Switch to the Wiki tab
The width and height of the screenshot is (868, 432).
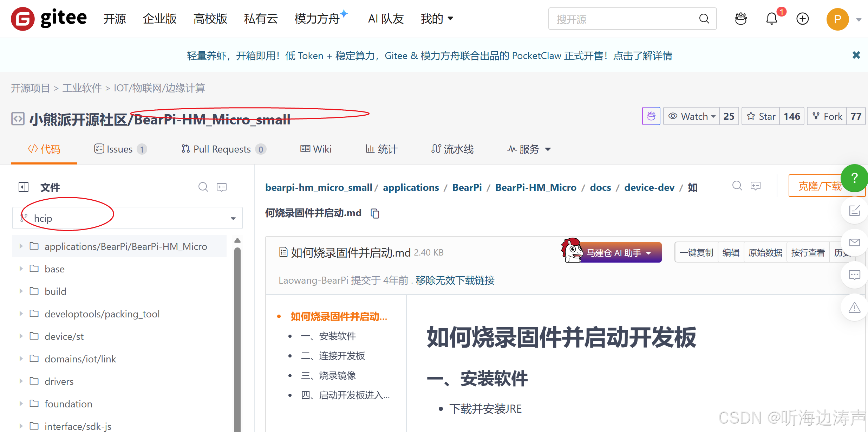click(316, 149)
